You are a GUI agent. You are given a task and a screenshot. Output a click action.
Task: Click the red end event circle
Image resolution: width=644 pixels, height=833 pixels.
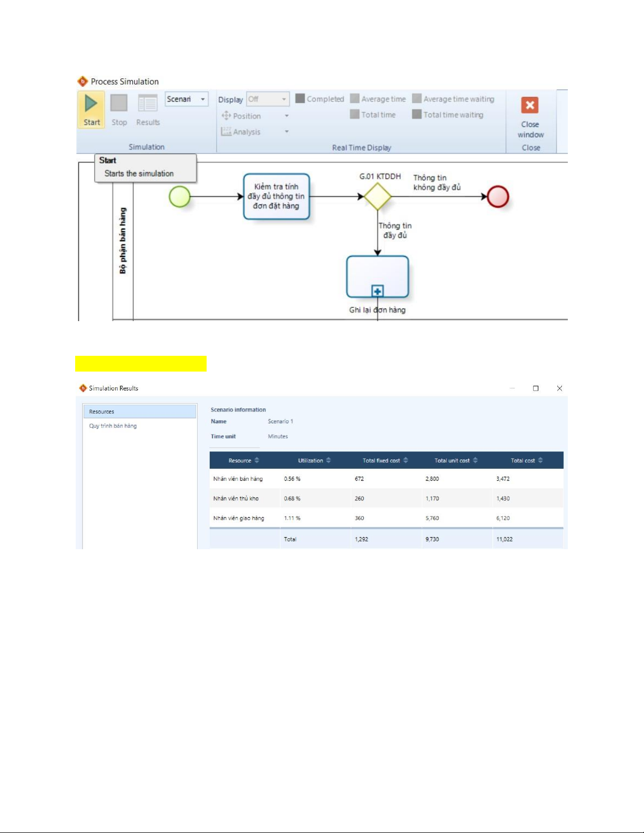498,197
